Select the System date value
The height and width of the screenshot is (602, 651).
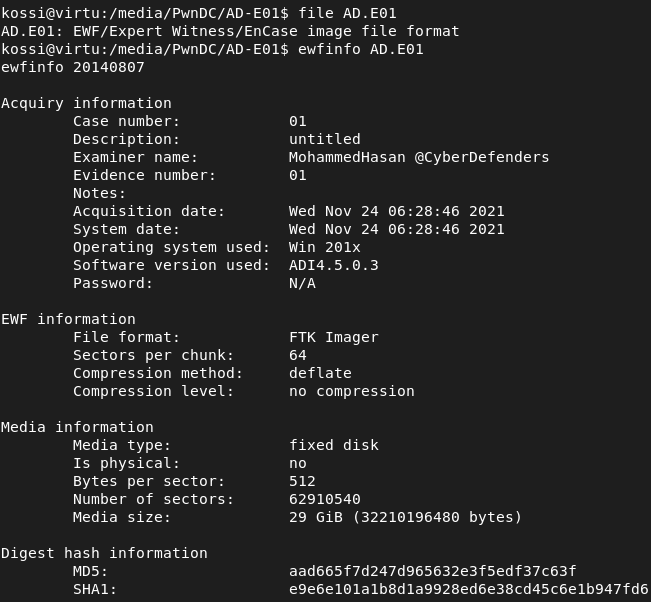pyautogui.click(x=396, y=229)
